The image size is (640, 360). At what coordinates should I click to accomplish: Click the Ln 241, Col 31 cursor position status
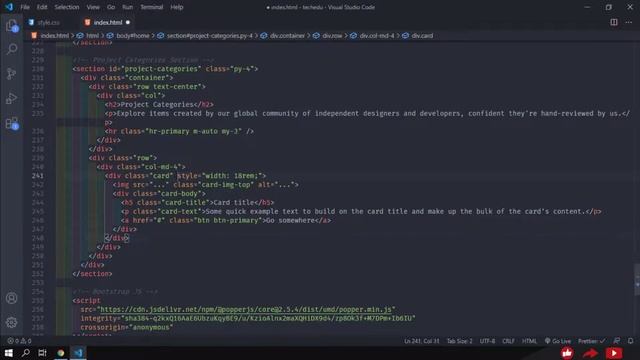pos(422,341)
